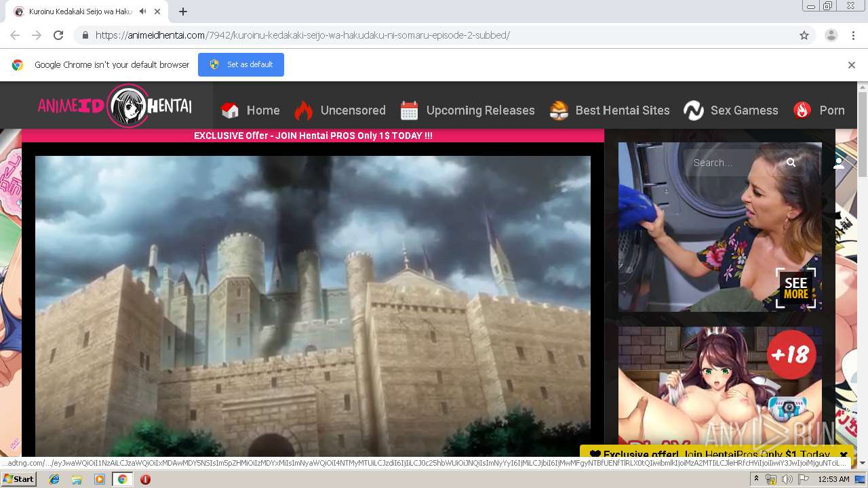Open Chrome's three-dot menu
Screen dimensions: 868x488
pos(853,35)
